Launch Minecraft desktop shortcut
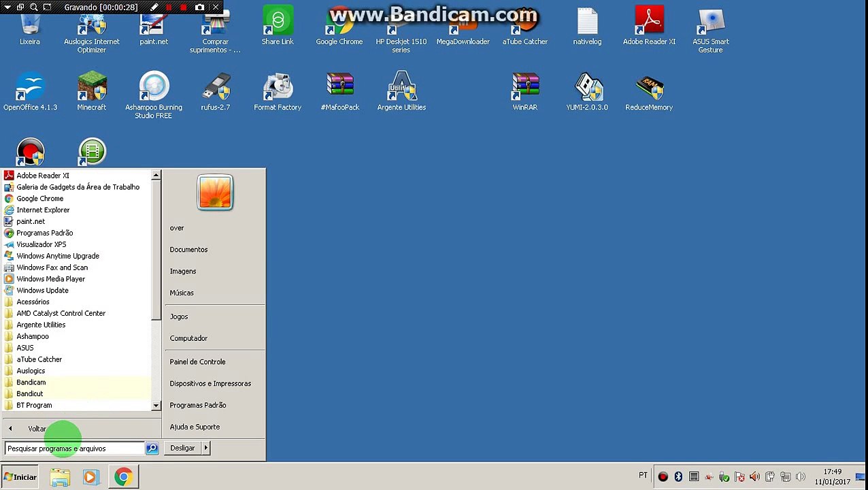Image resolution: width=868 pixels, height=490 pixels. pyautogui.click(x=92, y=91)
